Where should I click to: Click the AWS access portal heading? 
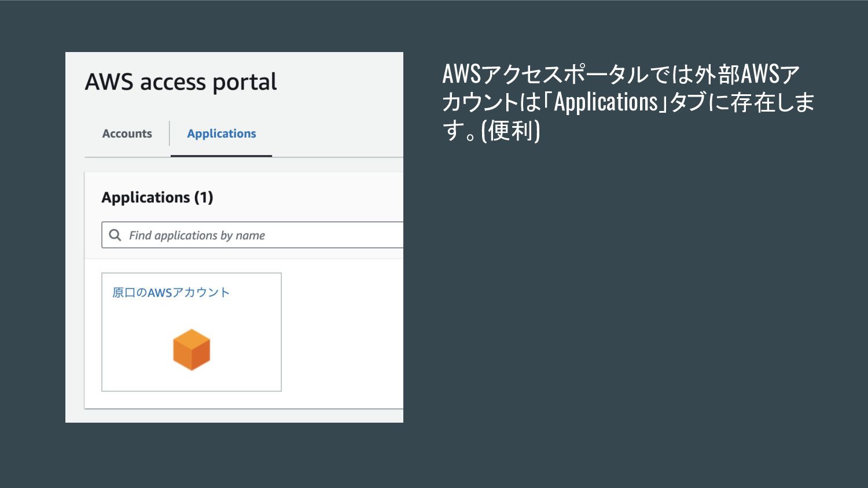(181, 82)
